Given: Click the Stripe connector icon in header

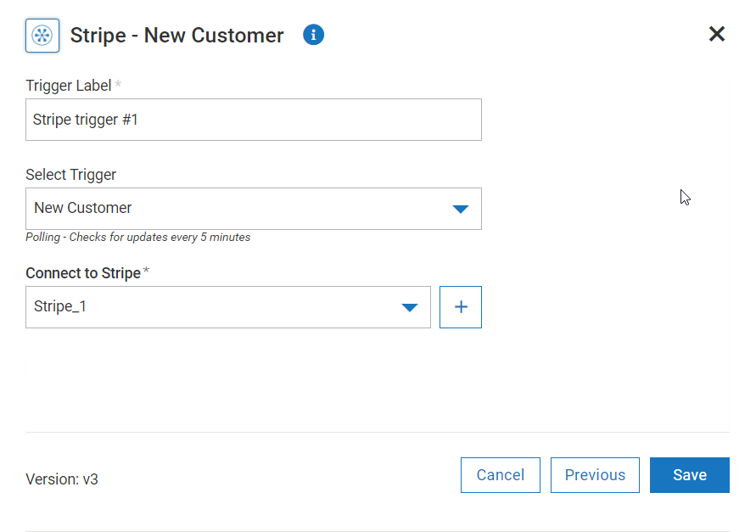Looking at the screenshot, I should tap(42, 35).
